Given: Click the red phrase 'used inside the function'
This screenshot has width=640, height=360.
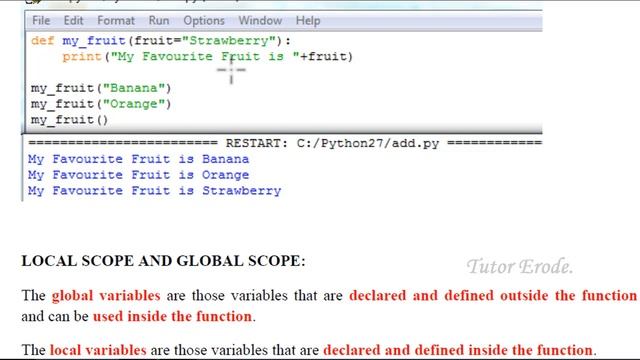Looking at the screenshot, I should click(x=172, y=316).
